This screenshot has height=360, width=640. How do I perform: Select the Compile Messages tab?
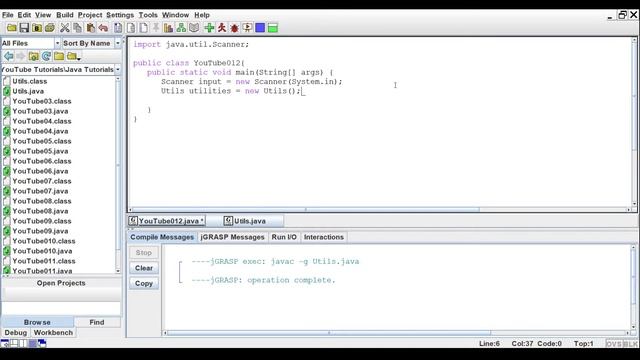(162, 237)
